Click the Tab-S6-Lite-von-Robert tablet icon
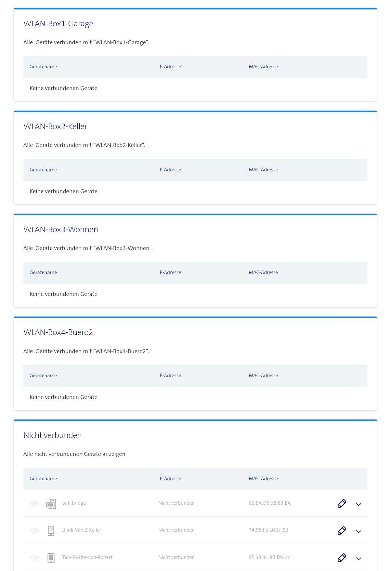This screenshot has height=571, width=392. (51, 558)
